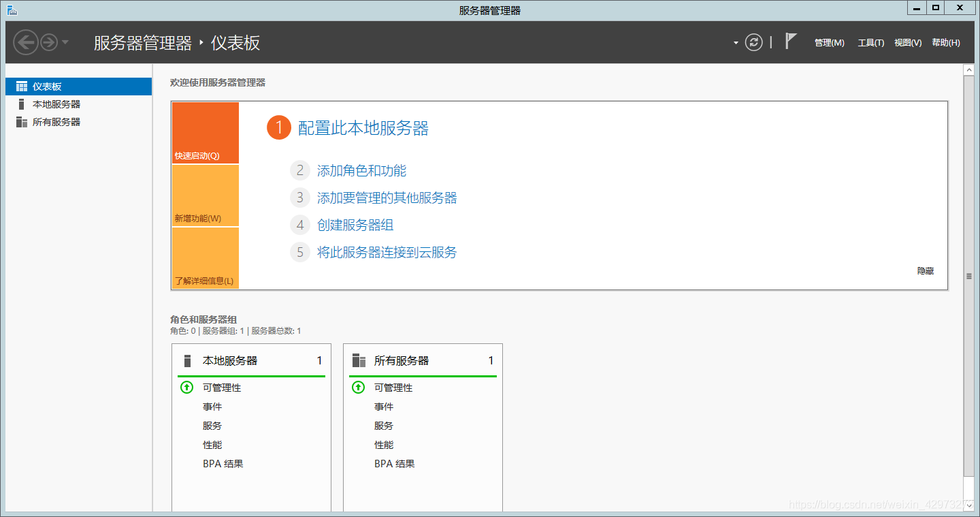Select 所有服务器 in the sidebar
Screen dimensions: 980x517
(78, 122)
